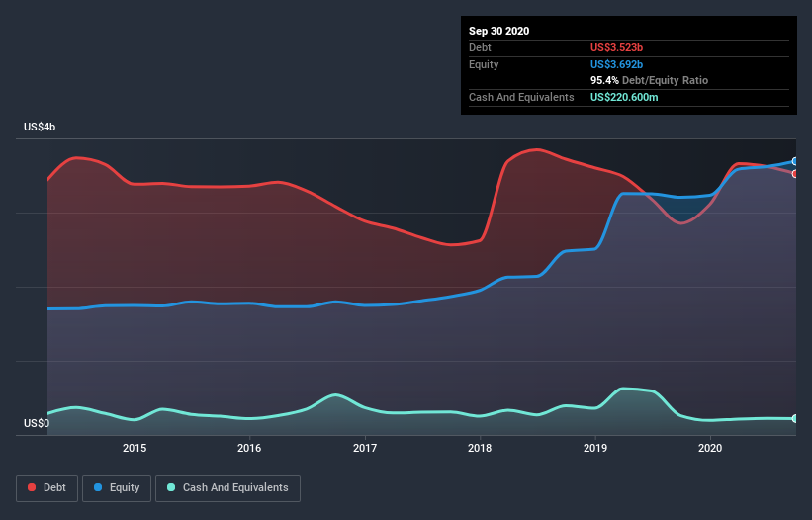The width and height of the screenshot is (812, 520).
Task: Click the red Debt endpoint marker
Action: pyautogui.click(x=795, y=174)
